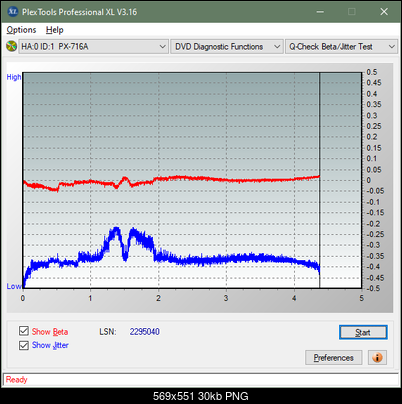
Task: Toggle the Show Beta checkbox
Action: click(24, 331)
